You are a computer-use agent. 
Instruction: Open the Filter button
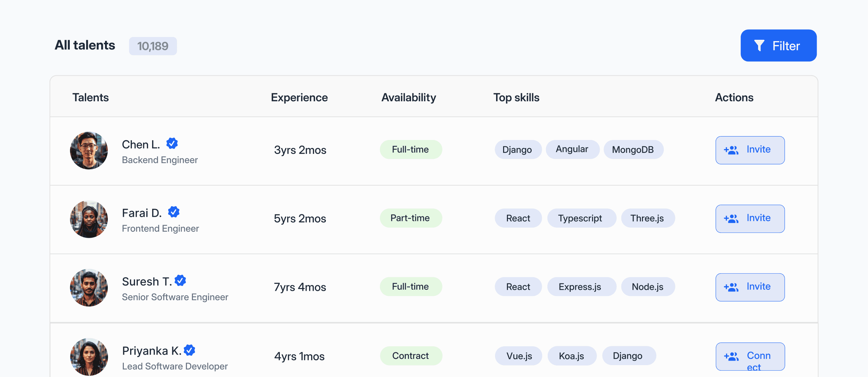(778, 45)
